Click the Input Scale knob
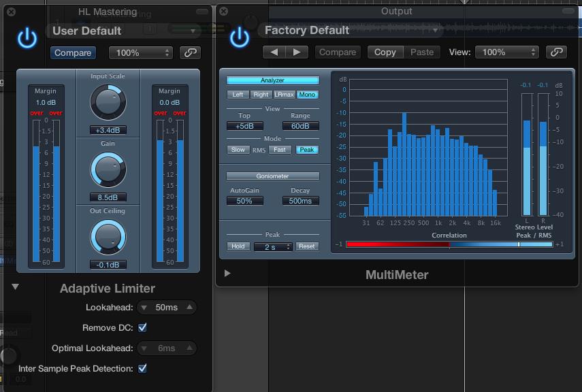582x392 pixels. (x=108, y=102)
